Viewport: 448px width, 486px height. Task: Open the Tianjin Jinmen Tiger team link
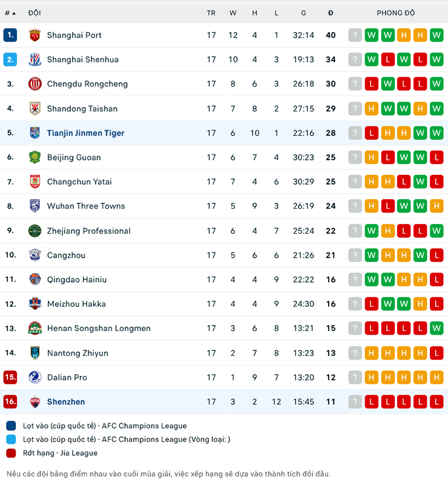(85, 133)
